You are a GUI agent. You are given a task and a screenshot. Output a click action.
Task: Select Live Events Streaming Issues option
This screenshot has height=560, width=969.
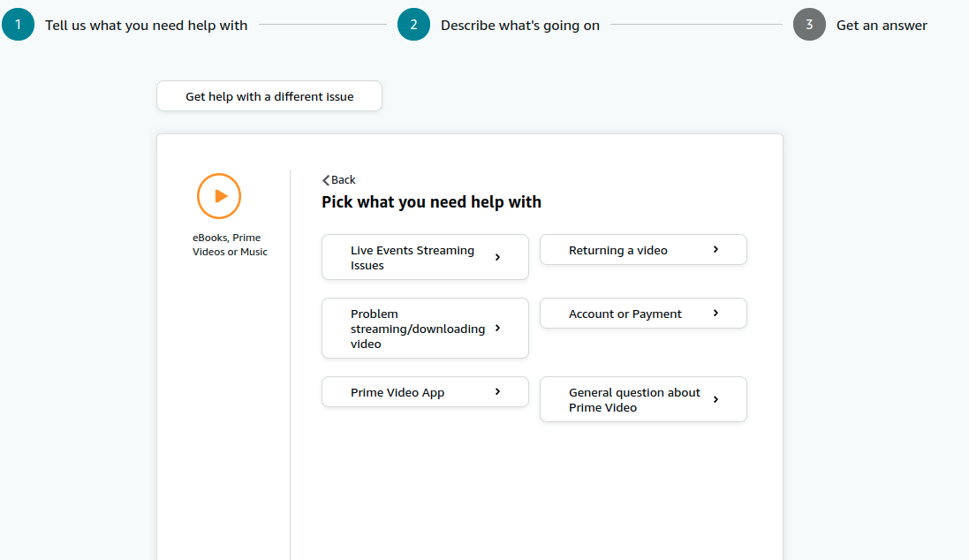[413, 257]
